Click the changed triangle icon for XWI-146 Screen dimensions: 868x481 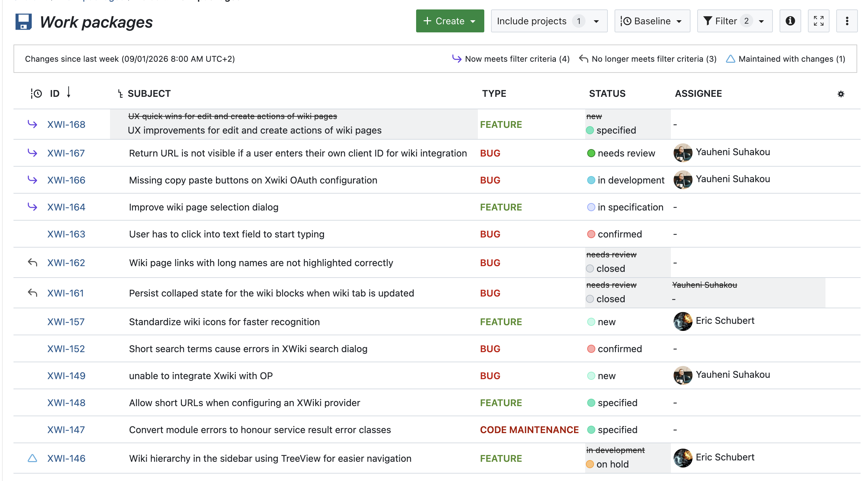coord(32,458)
